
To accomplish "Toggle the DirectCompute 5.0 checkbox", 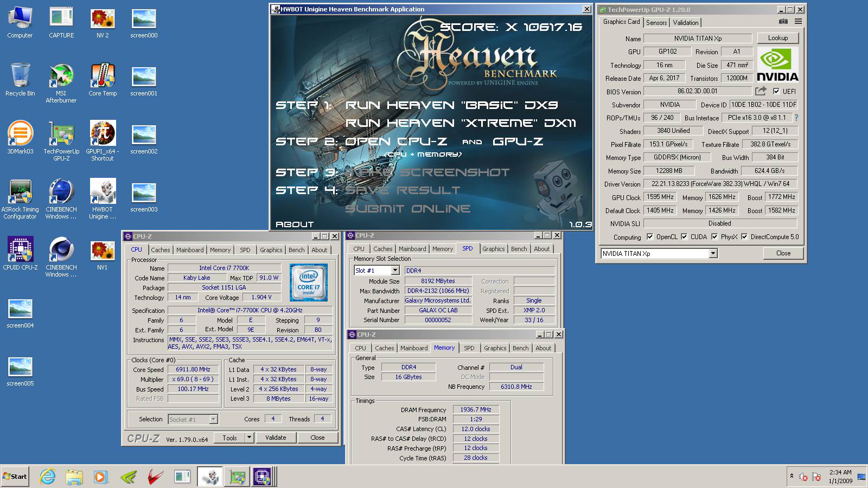I will [x=744, y=237].
